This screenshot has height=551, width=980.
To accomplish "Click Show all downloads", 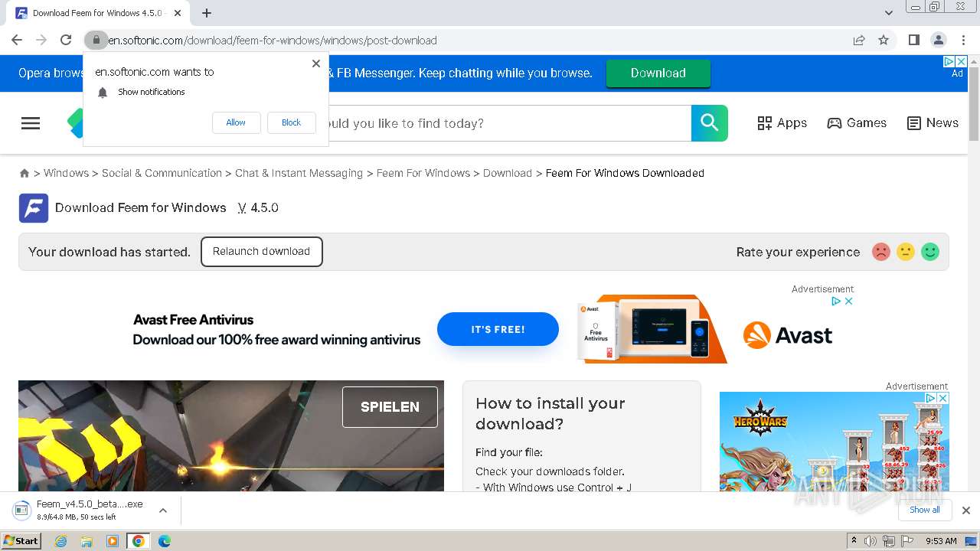I will (x=924, y=510).
